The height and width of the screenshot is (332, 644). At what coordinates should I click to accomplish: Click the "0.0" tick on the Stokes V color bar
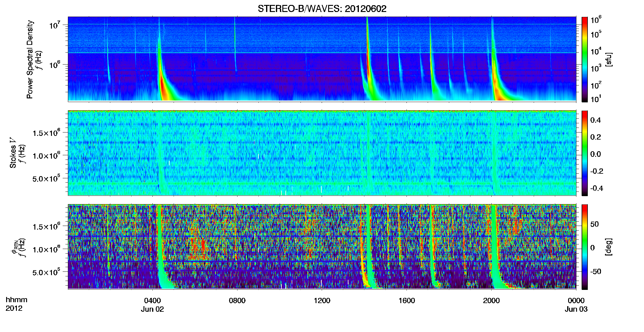pyautogui.click(x=595, y=154)
